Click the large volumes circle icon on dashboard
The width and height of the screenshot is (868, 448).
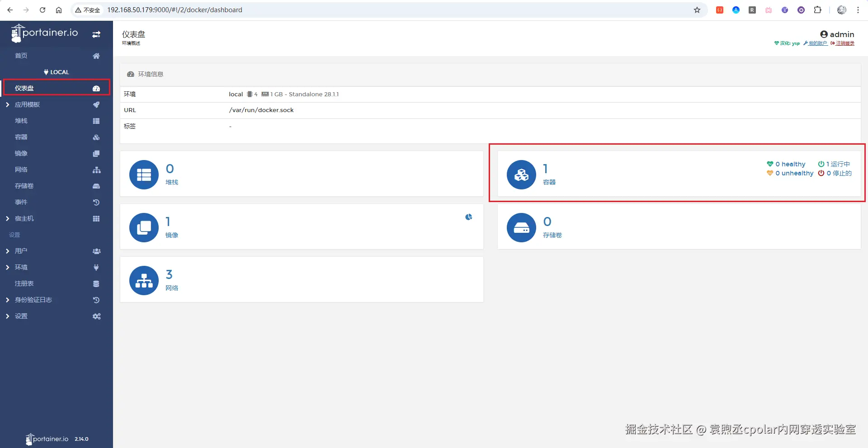(x=521, y=227)
